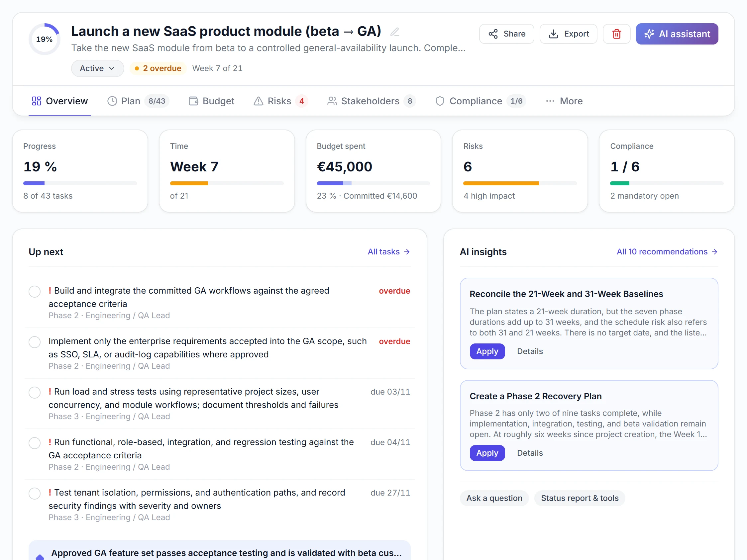This screenshot has width=747, height=560.
Task: Share this project
Action: (x=506, y=34)
